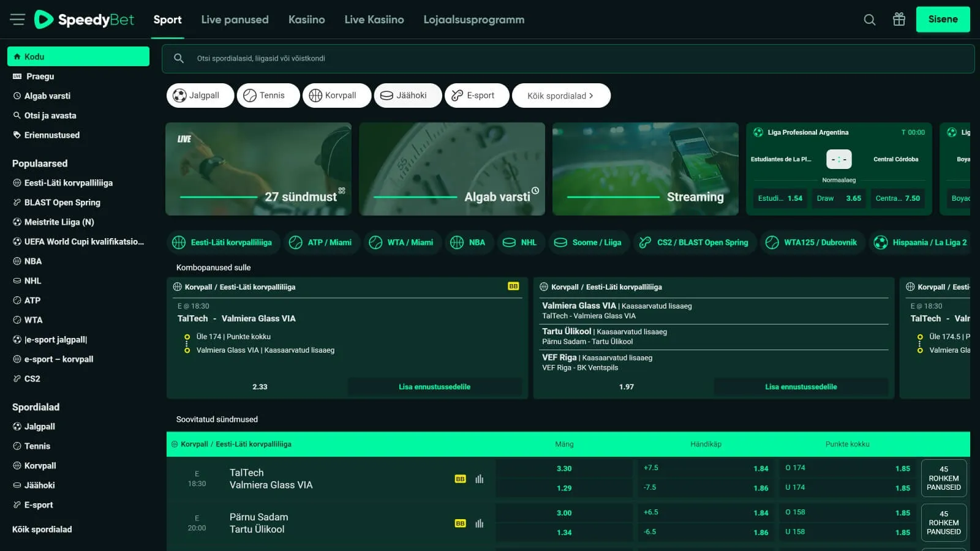Expand 45 more bets for Pärnu Sadam
The height and width of the screenshot is (551, 980).
point(943,523)
